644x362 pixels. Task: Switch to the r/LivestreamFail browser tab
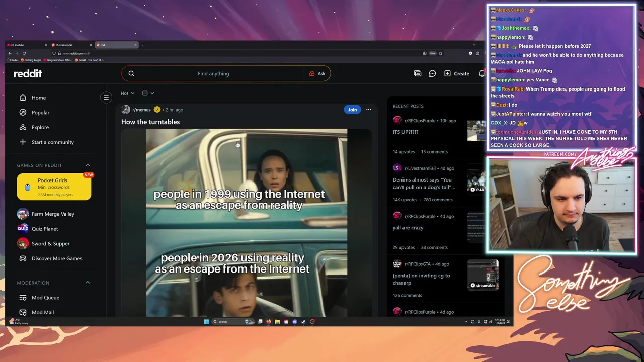(x=71, y=45)
